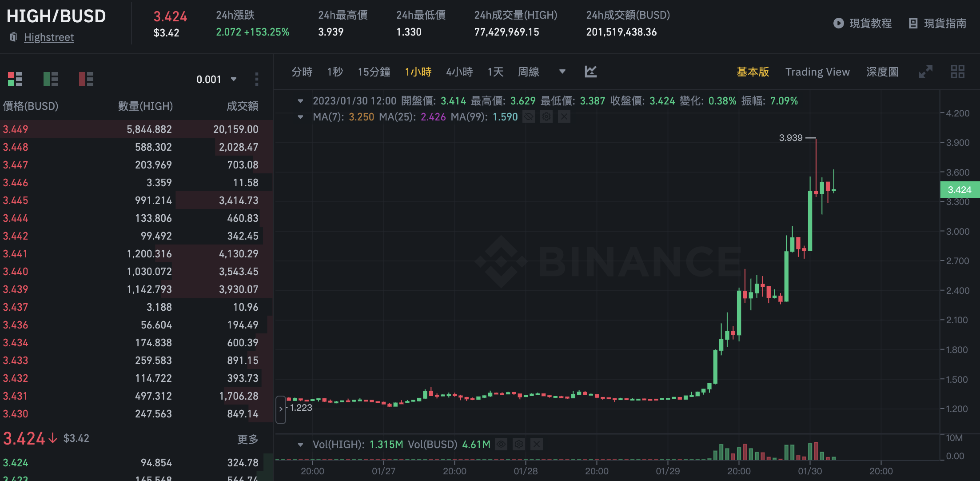Collapse the MA indicator legend
The image size is (980, 481).
pyautogui.click(x=300, y=117)
